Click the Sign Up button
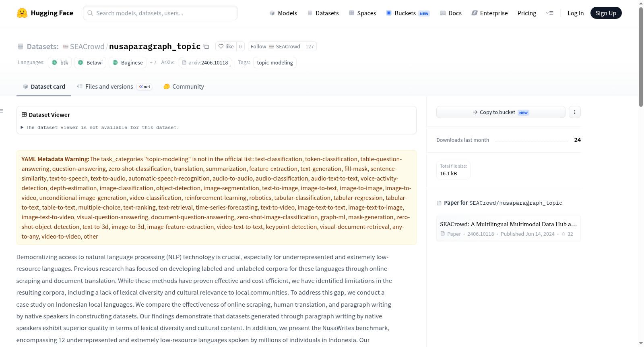Image resolution: width=644 pixels, height=347 pixels. point(606,13)
